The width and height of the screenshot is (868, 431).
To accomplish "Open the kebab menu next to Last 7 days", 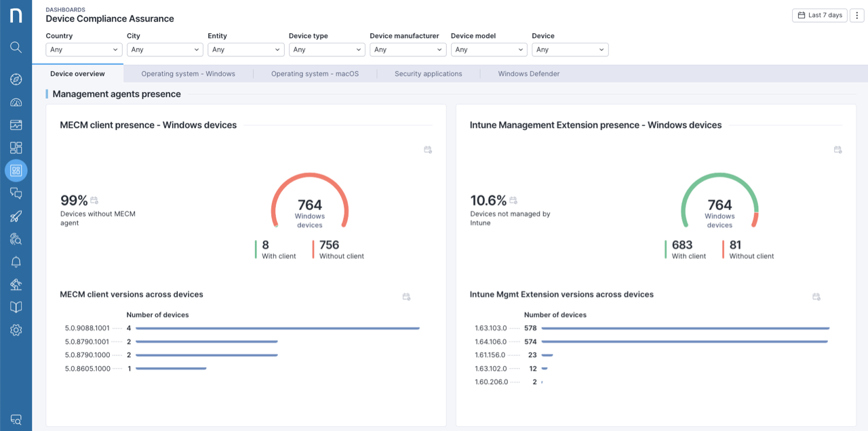I will pos(856,15).
